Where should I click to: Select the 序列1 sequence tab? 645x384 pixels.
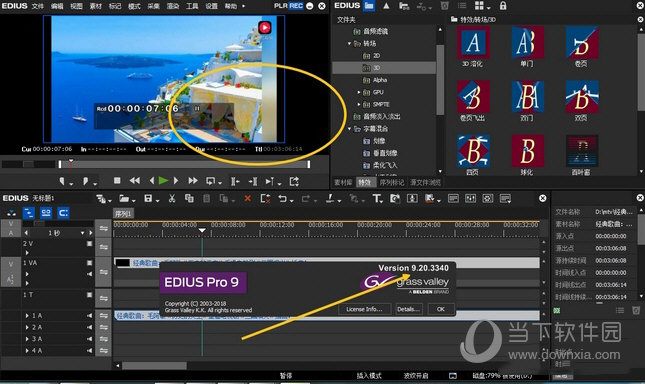coord(123,213)
